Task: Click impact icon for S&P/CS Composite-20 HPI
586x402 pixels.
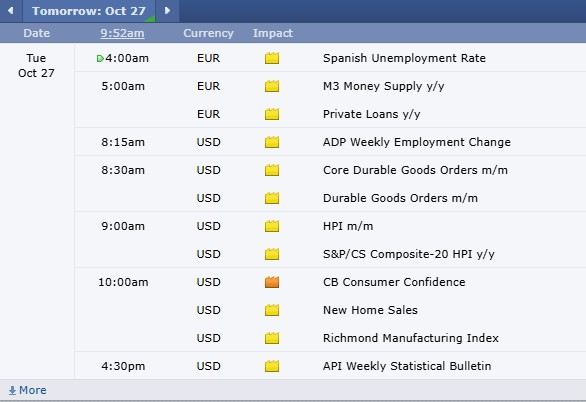Action: click(272, 254)
